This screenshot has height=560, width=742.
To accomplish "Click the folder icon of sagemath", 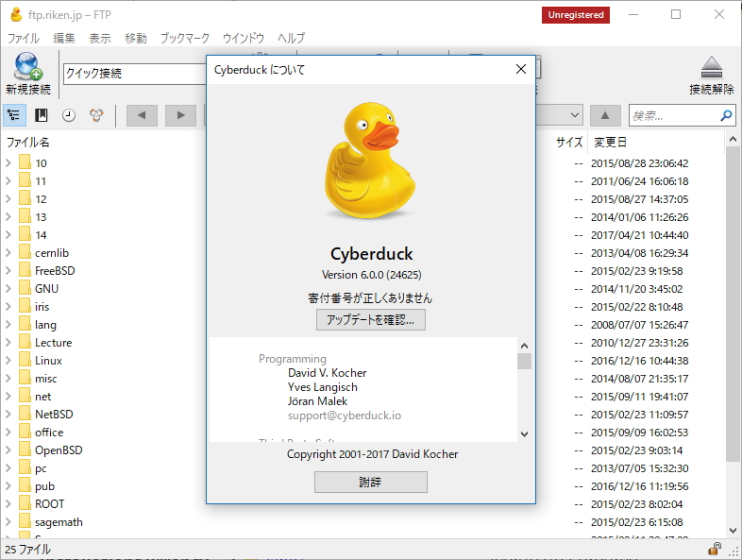I will click(25, 521).
